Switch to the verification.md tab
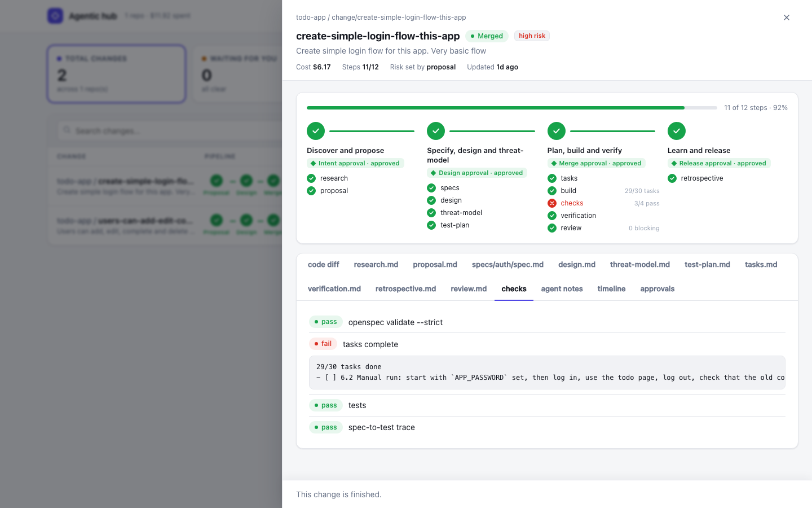This screenshot has height=508, width=812. coord(334,288)
